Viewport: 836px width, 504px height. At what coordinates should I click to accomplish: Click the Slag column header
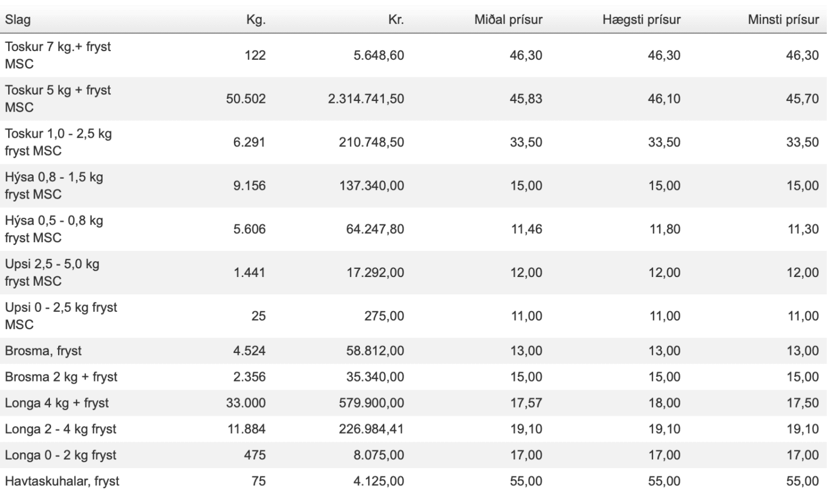18,20
